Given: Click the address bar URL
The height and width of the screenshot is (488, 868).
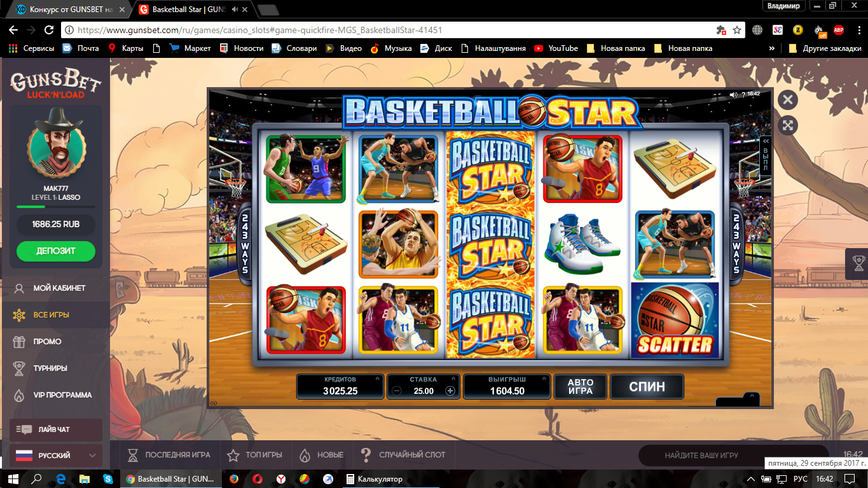Looking at the screenshot, I should tap(259, 30).
